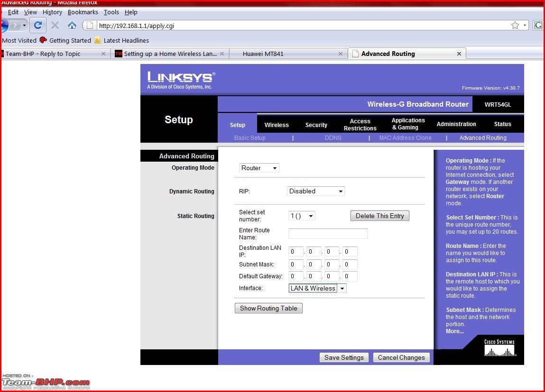Expand the Operating Mode Router dropdown
The width and height of the screenshot is (545, 392).
(259, 168)
